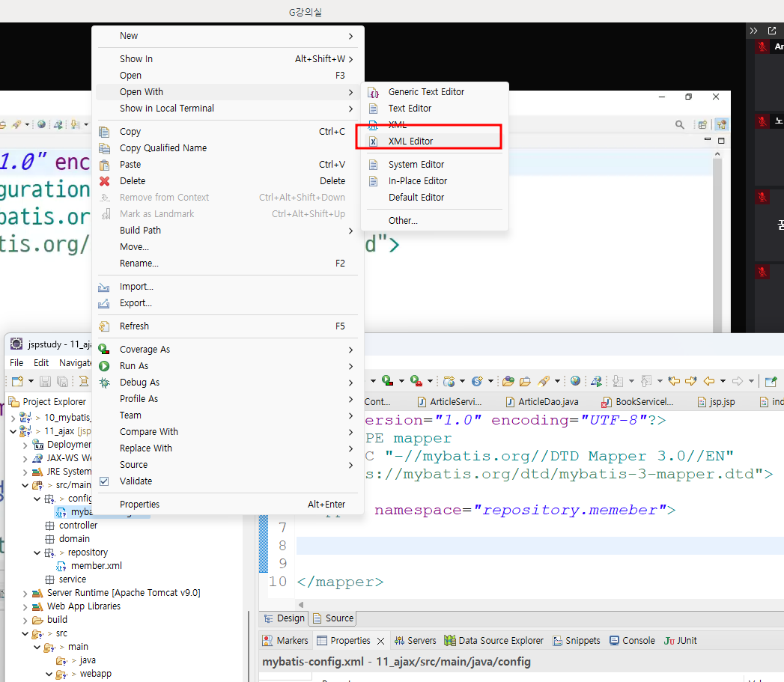Click the red Delete X icon
Screen dimensions: 784x682
pos(104,181)
